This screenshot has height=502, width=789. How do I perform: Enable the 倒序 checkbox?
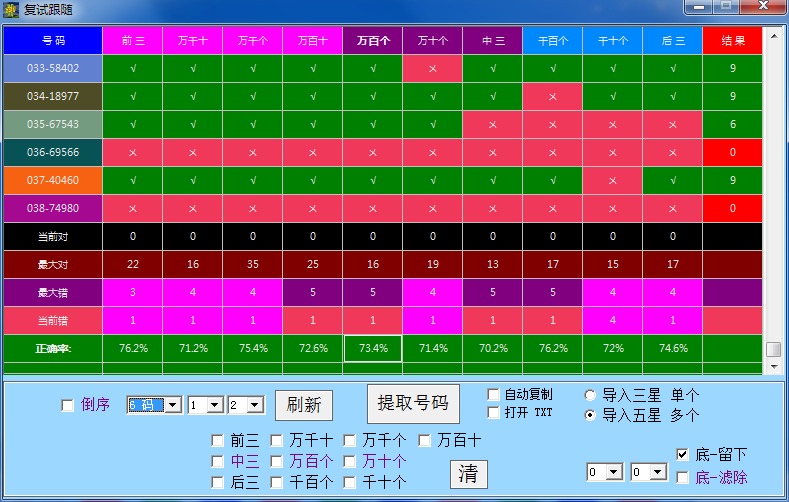68,405
